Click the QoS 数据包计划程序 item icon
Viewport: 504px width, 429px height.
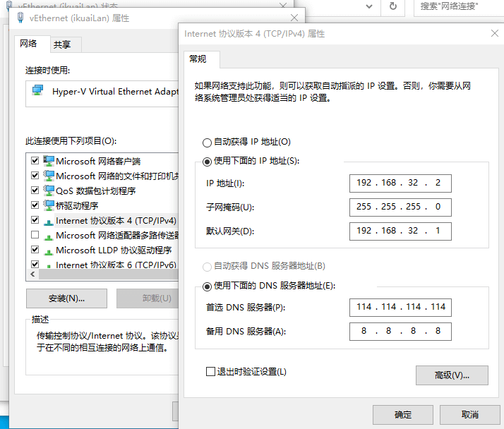[49, 191]
